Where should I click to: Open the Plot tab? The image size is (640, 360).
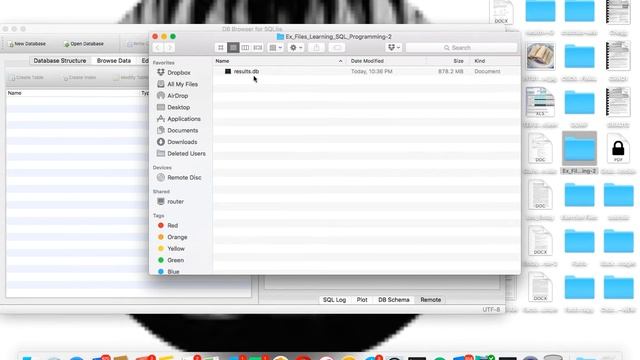pos(362,300)
